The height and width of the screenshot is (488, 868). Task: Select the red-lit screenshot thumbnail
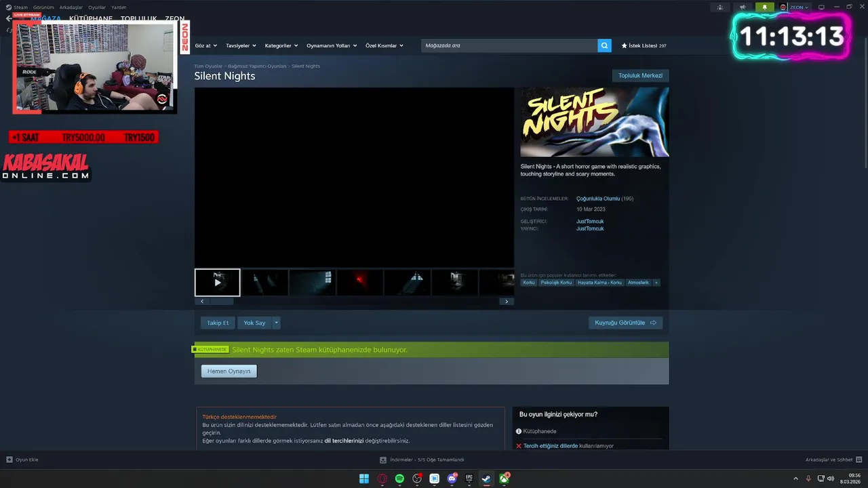pos(360,283)
